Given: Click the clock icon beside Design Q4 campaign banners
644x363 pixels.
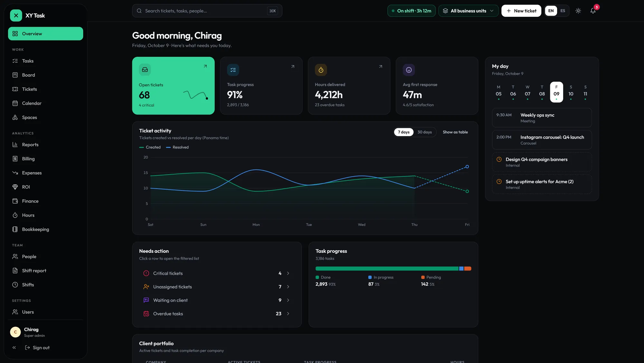Looking at the screenshot, I should [x=499, y=159].
